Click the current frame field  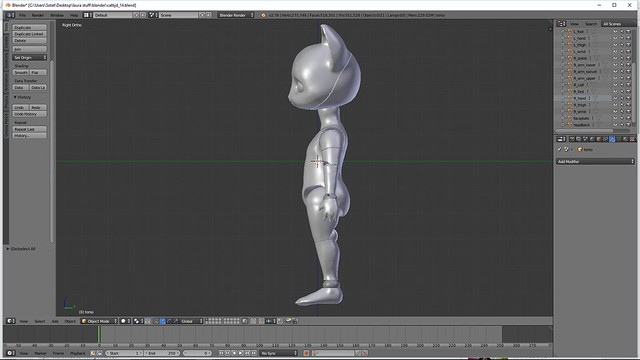tap(197, 353)
